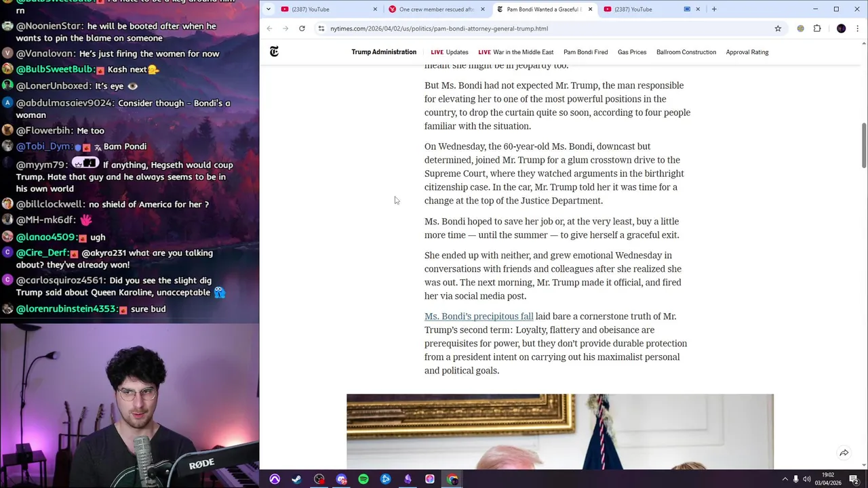868x488 pixels.
Task: Click the @akyra231 mention in chat
Action: [x=104, y=253]
